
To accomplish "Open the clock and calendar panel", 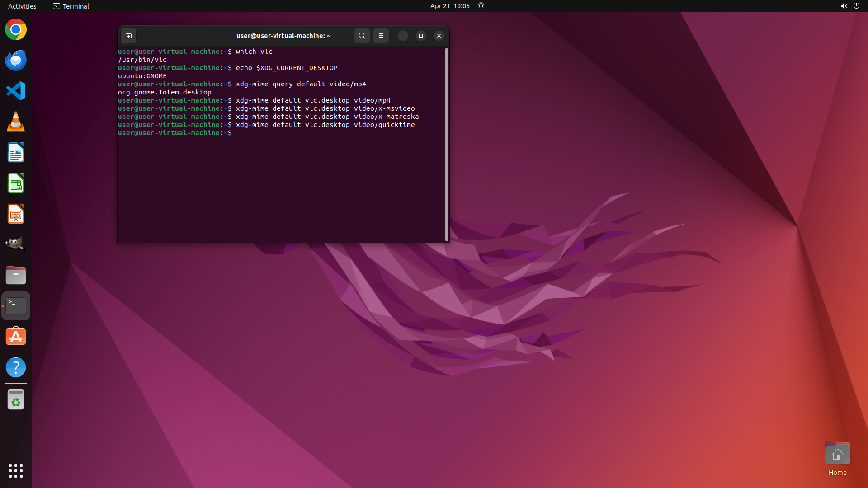I will click(x=449, y=6).
